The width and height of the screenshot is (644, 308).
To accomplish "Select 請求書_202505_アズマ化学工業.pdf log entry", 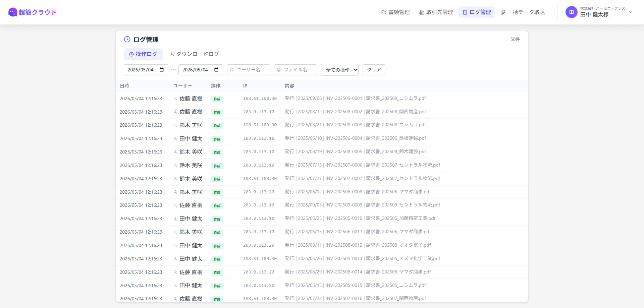I will (x=403, y=259).
